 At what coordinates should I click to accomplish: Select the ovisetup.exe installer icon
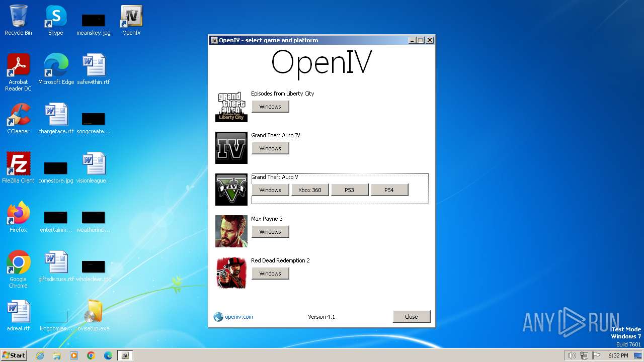tap(94, 316)
